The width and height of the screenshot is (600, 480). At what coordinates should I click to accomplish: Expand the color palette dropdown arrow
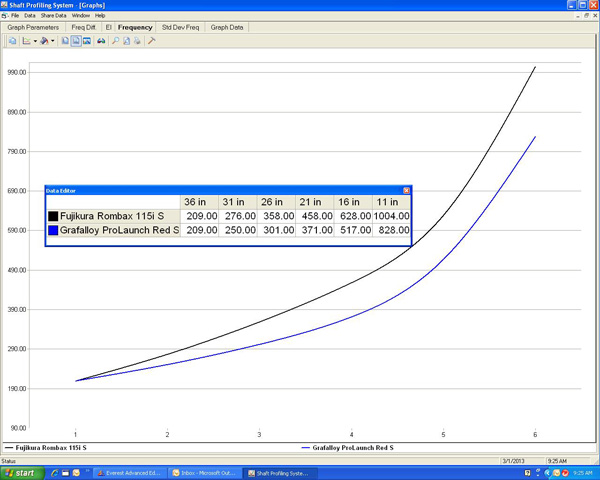52,41
